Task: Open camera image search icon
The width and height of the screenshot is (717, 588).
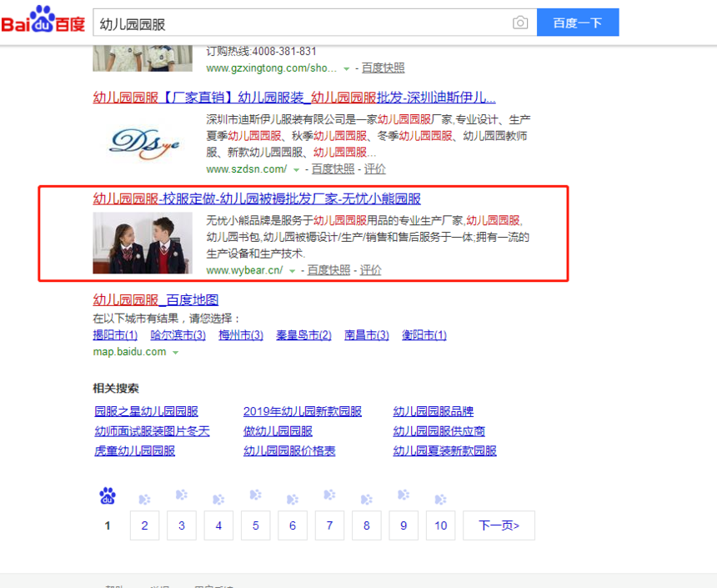Action: pos(520,23)
